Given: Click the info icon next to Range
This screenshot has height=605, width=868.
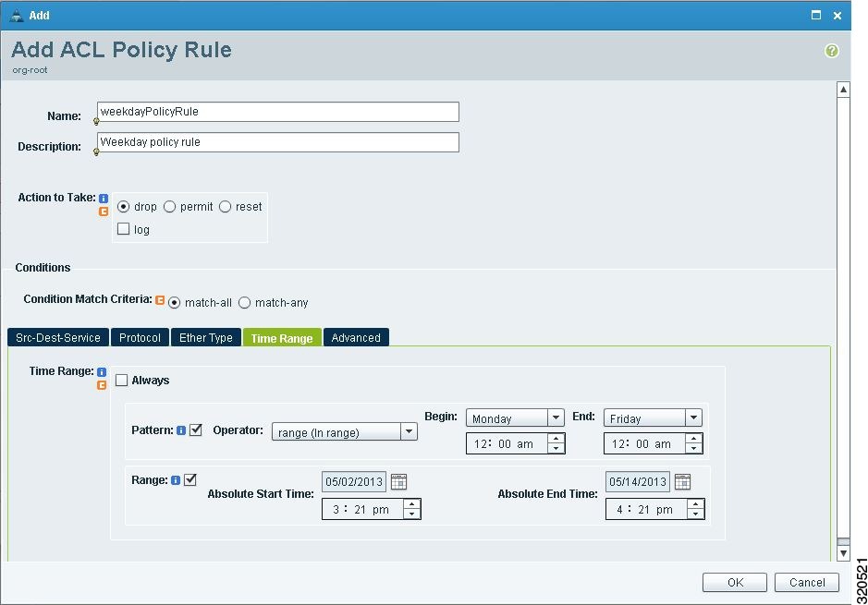Looking at the screenshot, I should (176, 480).
